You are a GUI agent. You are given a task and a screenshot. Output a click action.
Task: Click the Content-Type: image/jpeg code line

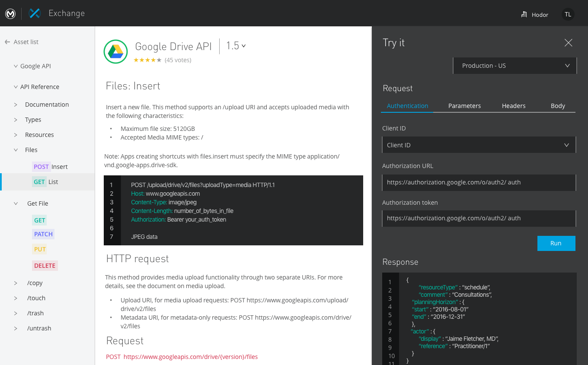click(x=164, y=202)
